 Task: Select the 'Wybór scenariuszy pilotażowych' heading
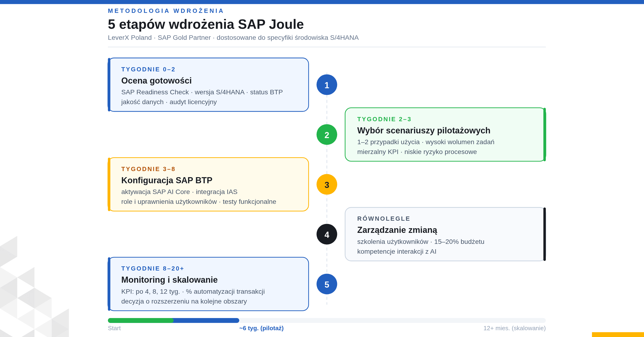pyautogui.click(x=424, y=130)
